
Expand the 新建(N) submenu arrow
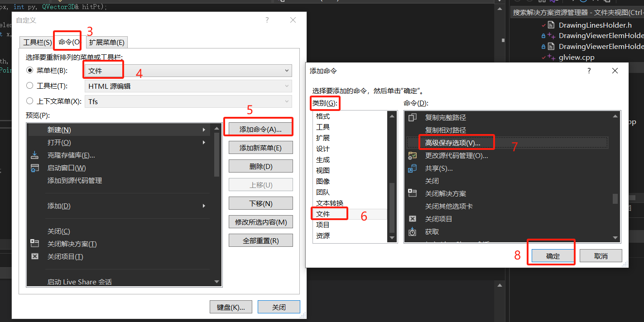coord(204,130)
